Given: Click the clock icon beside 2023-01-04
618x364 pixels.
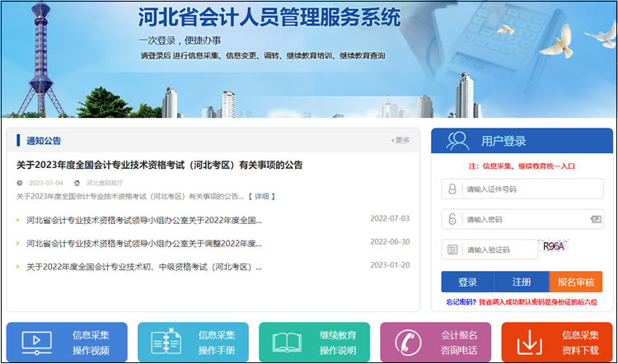Looking at the screenshot, I should pyautogui.click(x=20, y=183).
